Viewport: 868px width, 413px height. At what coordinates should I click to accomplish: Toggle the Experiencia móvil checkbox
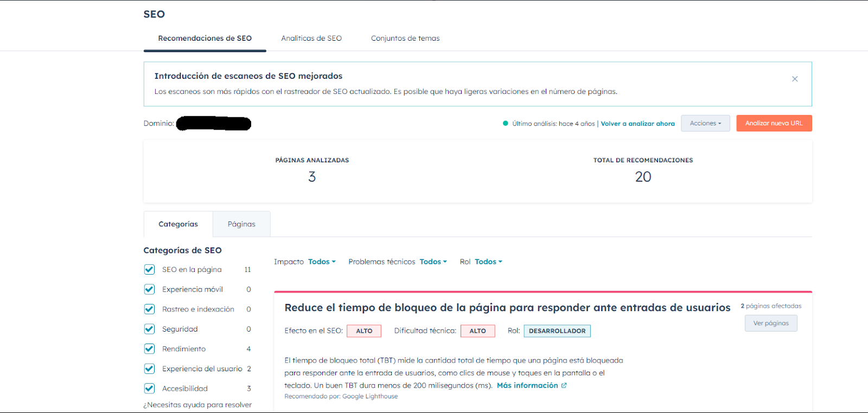(150, 289)
